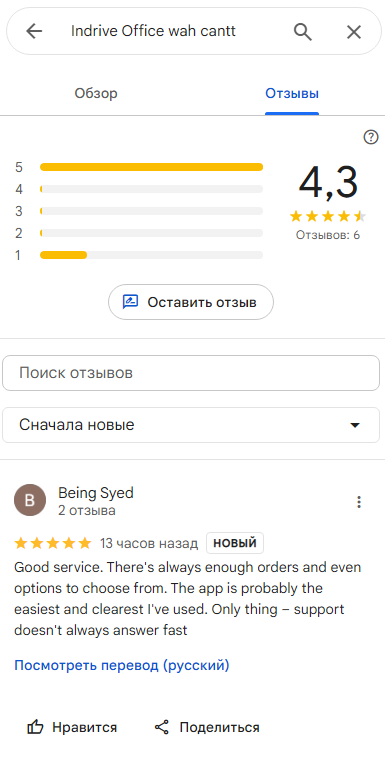Filter reviews by the 1-star bar

151,255
